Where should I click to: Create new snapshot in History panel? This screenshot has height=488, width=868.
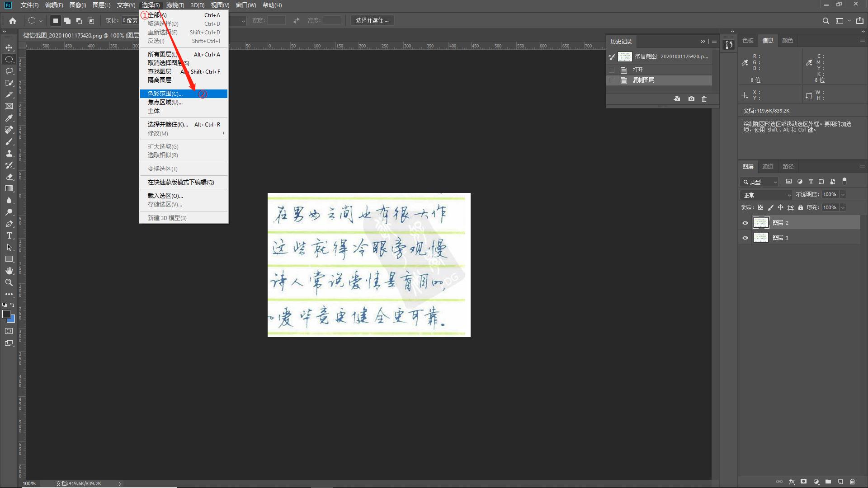point(691,99)
